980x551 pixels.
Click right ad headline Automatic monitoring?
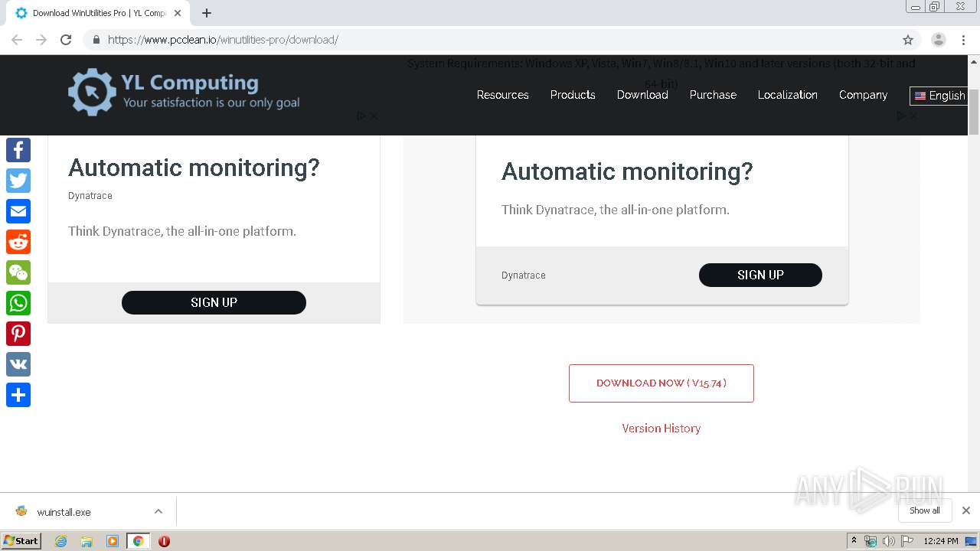627,171
